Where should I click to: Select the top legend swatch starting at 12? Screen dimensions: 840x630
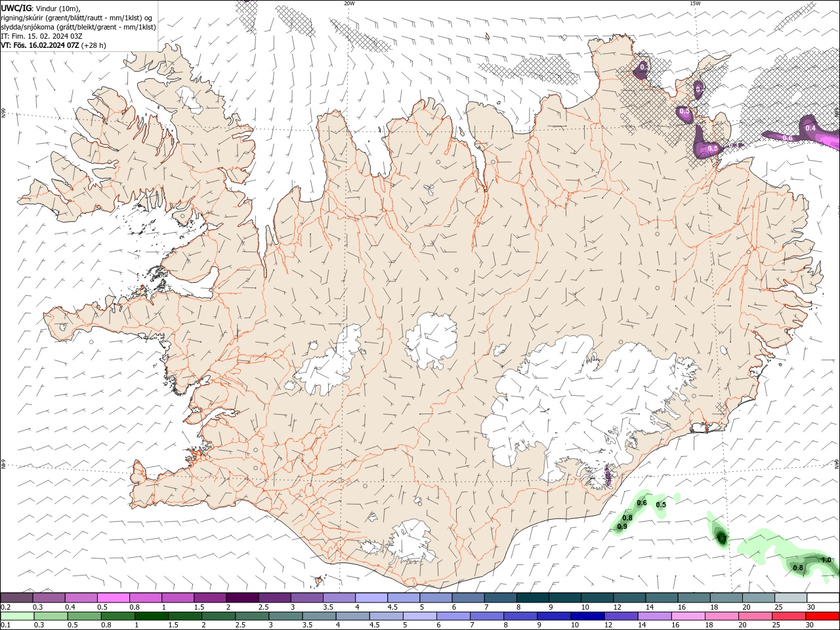tap(630, 597)
